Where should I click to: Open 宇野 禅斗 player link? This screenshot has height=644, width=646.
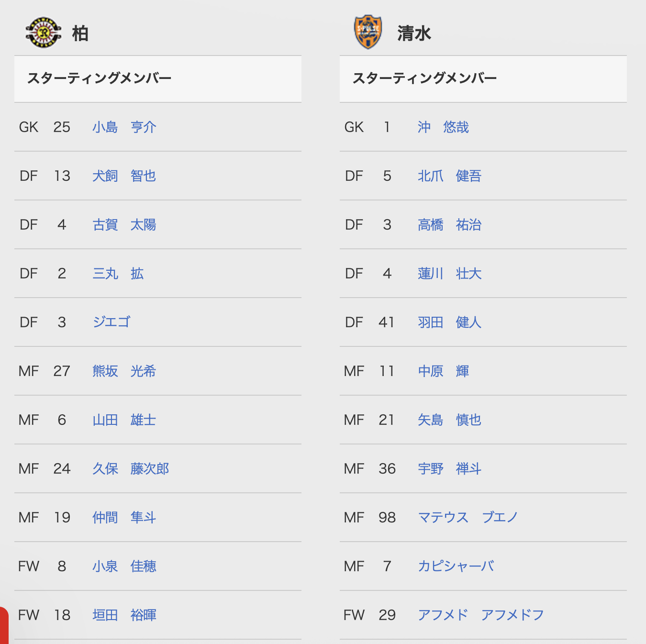coord(450,469)
